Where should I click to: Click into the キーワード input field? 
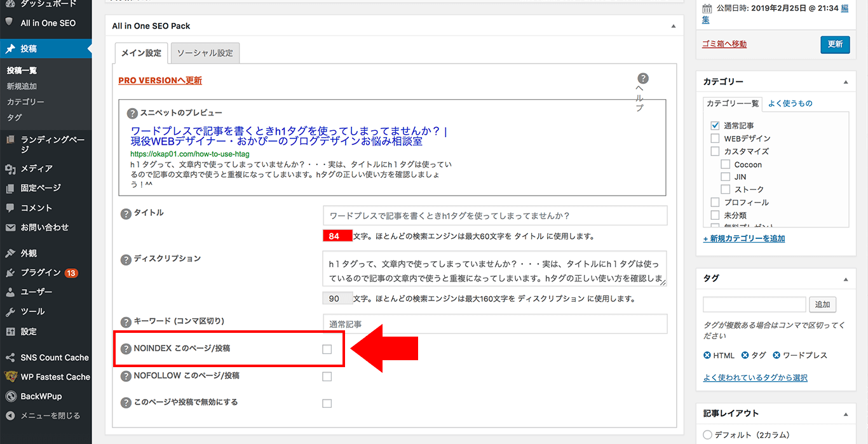click(495, 324)
